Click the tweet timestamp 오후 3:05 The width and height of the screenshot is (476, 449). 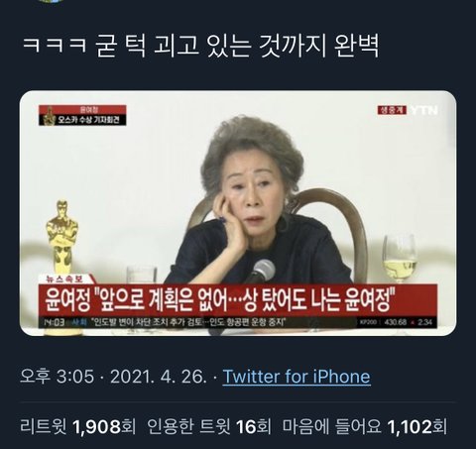coord(58,377)
